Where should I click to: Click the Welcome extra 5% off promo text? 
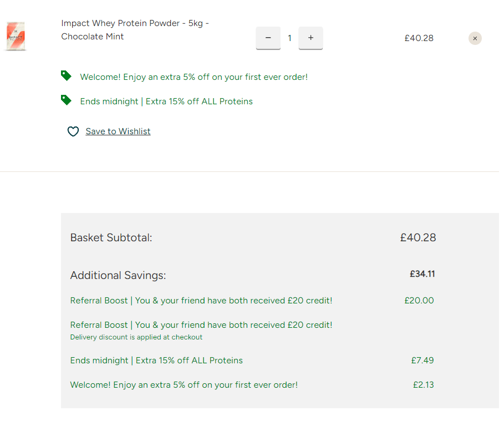(x=194, y=77)
